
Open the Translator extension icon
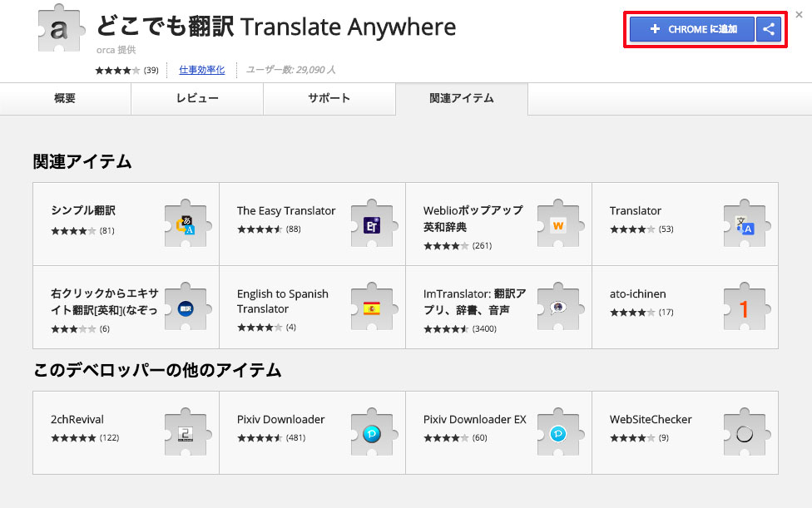click(x=747, y=224)
